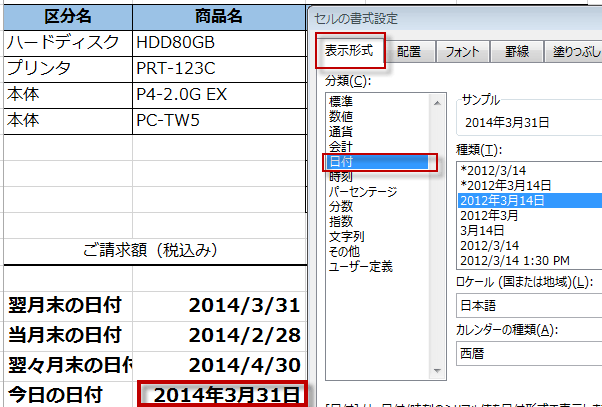
Task: Select cell containing PRT-123C
Action: coord(219,69)
